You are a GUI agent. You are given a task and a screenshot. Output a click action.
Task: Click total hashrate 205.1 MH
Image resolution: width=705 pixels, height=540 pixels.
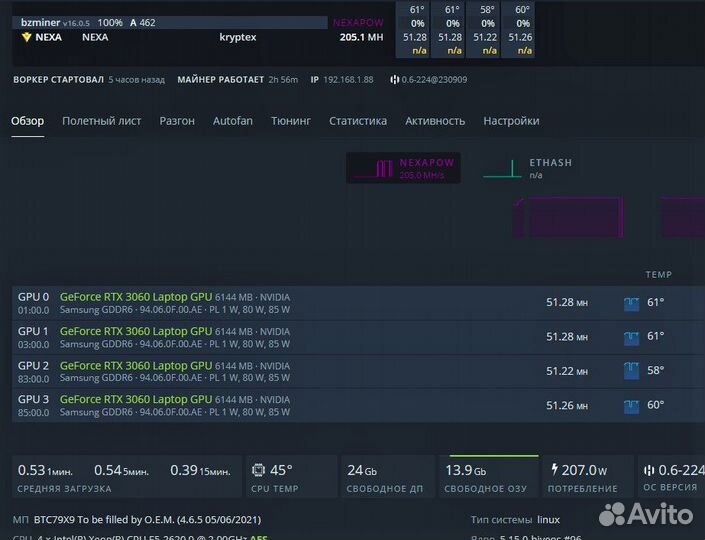pos(361,37)
